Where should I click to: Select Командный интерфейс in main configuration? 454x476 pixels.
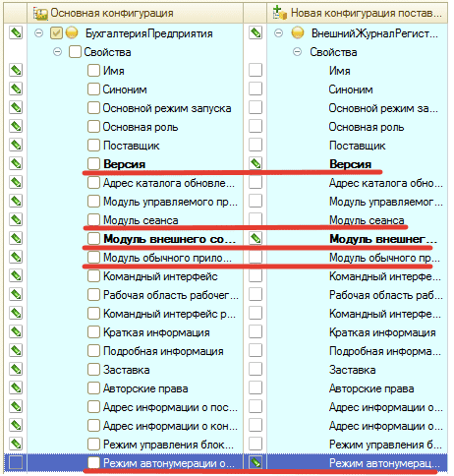tap(160, 276)
